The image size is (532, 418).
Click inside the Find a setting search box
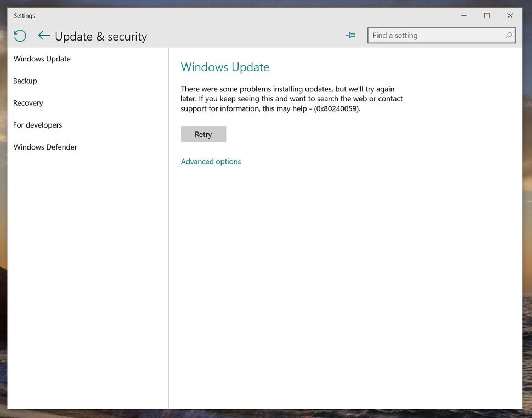click(433, 35)
